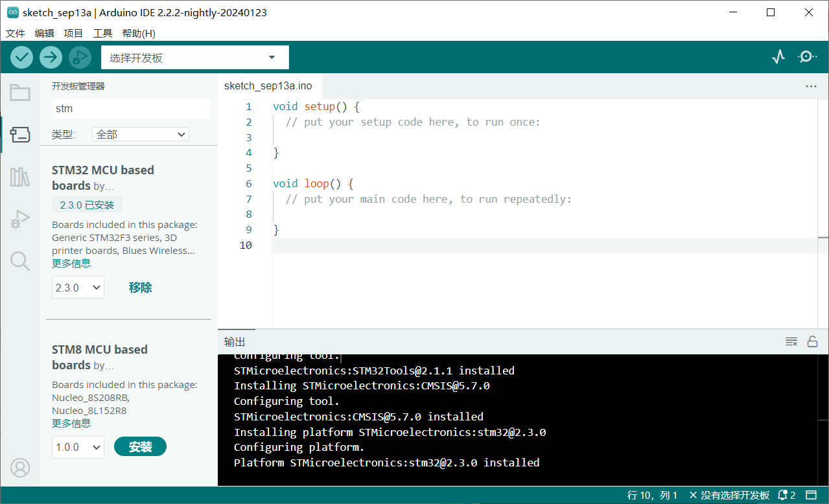Open notifications bell in status bar
Viewport: 829px width, 504px height.
tap(783, 496)
